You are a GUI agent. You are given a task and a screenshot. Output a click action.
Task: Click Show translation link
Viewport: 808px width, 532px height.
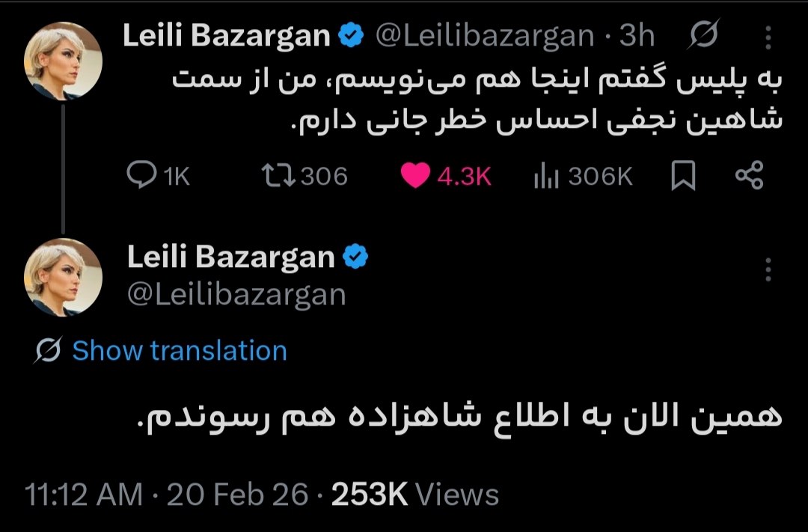pyautogui.click(x=180, y=350)
